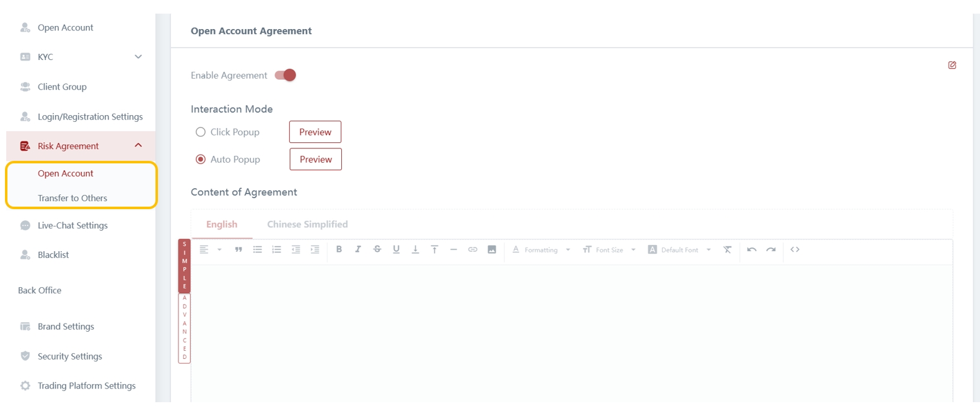Click the undo arrow icon

(x=751, y=249)
